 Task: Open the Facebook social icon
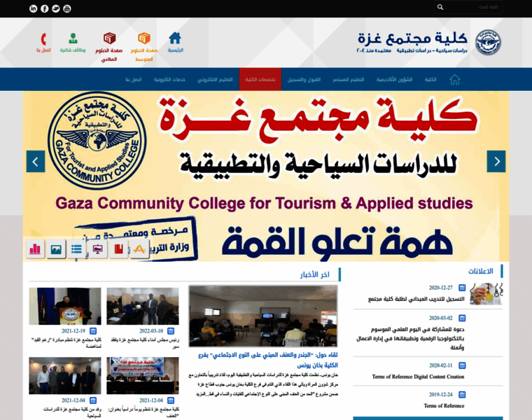[x=44, y=8]
